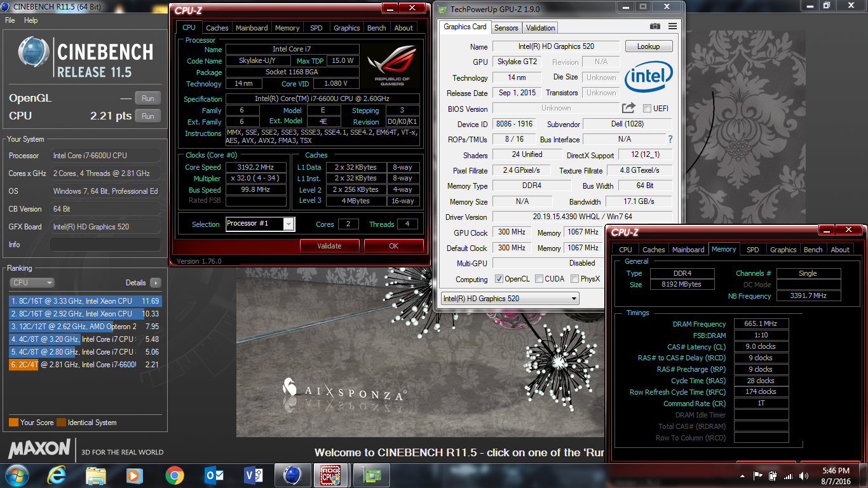This screenshot has height=488, width=868.
Task: Show hidden tray icons arrow
Action: click(x=743, y=476)
